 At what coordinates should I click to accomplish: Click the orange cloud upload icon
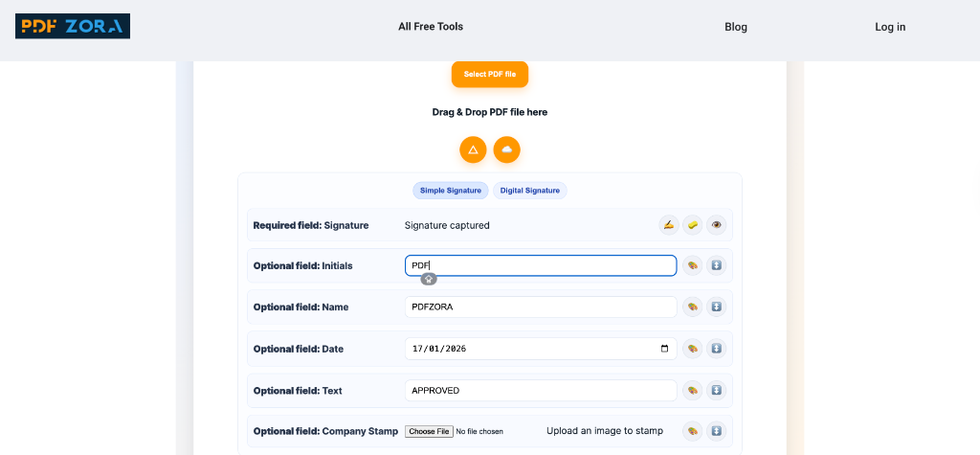pos(507,149)
